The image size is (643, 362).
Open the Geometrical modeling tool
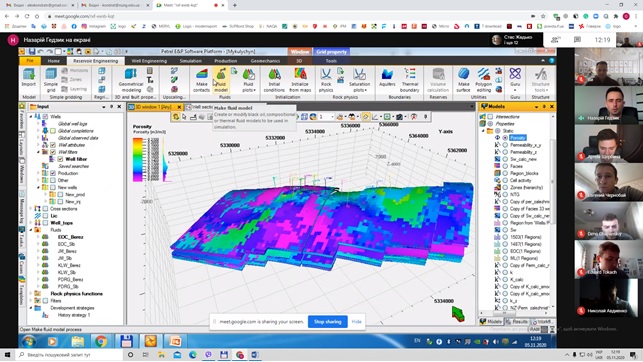131,80
